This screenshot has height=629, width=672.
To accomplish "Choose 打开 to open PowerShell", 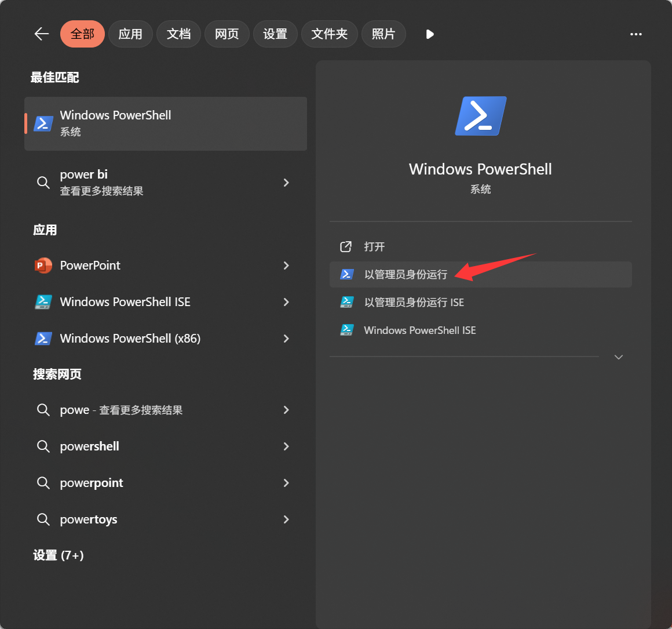I will click(480, 246).
